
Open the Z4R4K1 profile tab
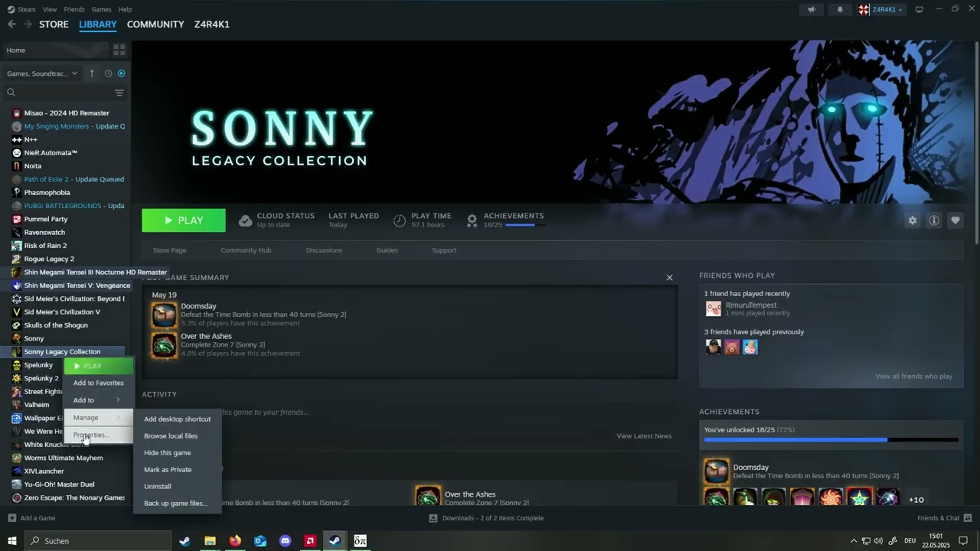(x=212, y=24)
